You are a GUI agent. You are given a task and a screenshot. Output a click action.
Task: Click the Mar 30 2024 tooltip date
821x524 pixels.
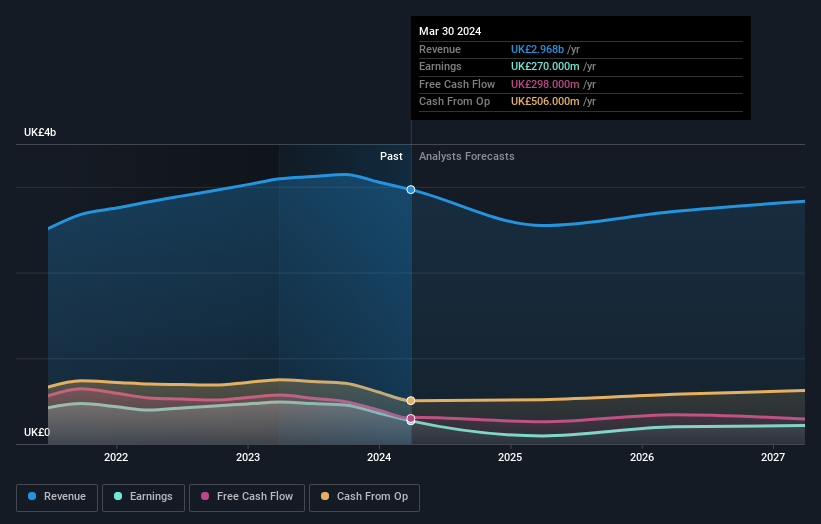[450, 31]
